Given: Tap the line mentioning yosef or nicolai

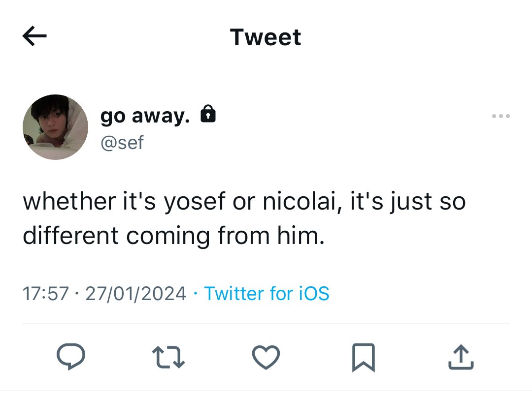Looking at the screenshot, I should [x=244, y=202].
